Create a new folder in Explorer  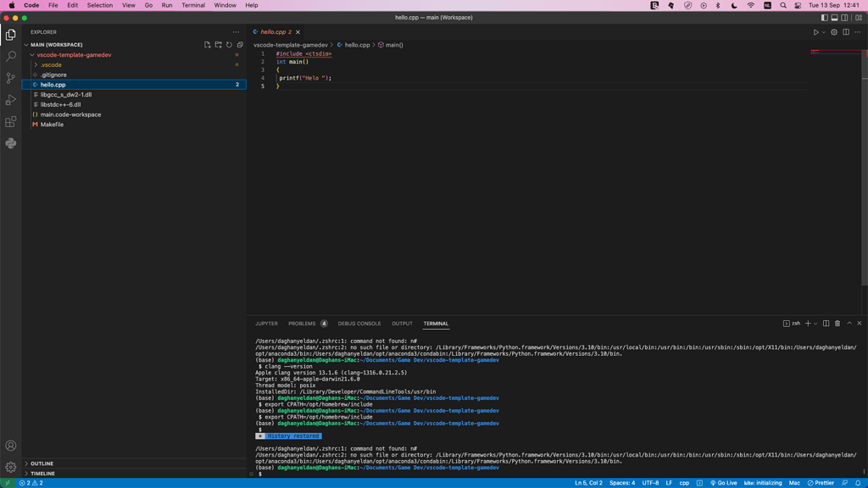point(218,45)
